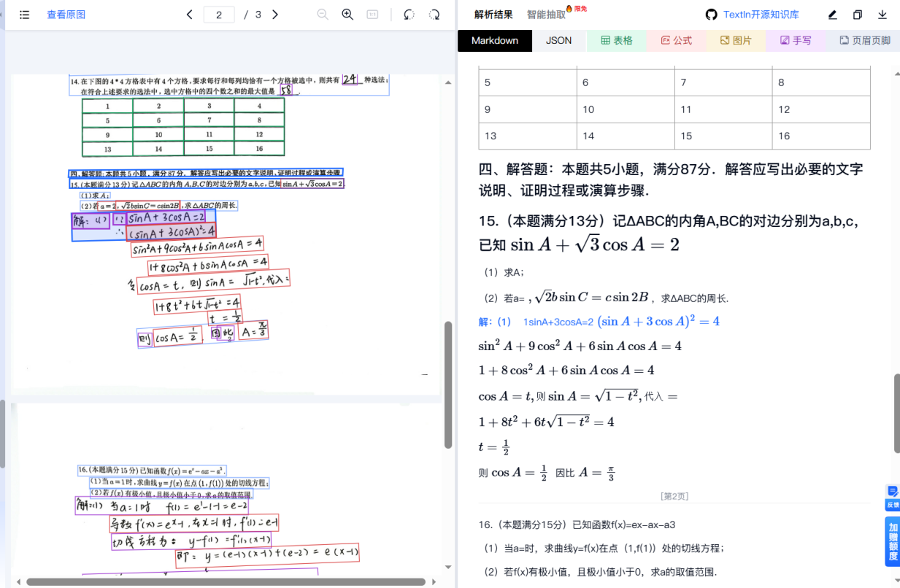This screenshot has height=588, width=900.
Task: Open the page thumbnail list sidebar
Action: [24, 14]
